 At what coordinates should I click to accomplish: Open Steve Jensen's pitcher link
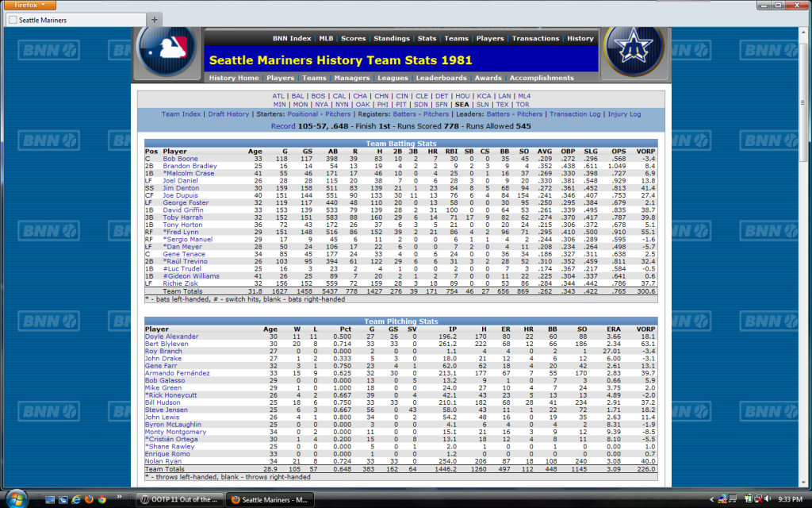167,410
